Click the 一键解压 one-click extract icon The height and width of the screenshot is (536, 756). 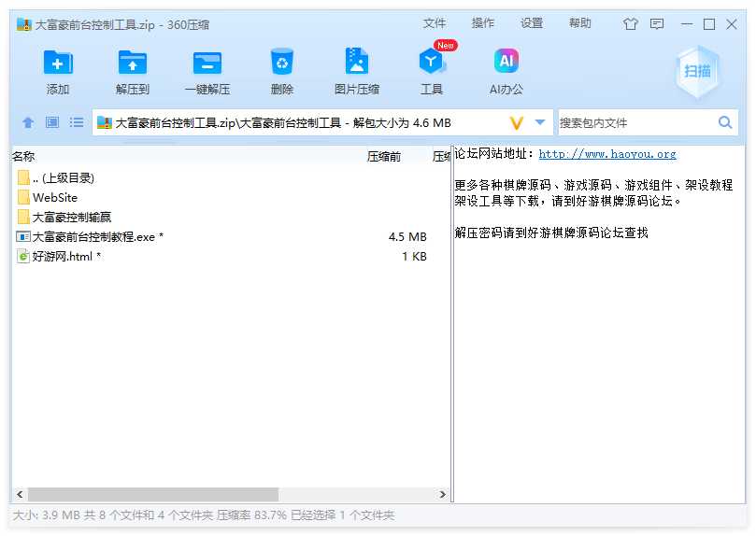pos(207,63)
